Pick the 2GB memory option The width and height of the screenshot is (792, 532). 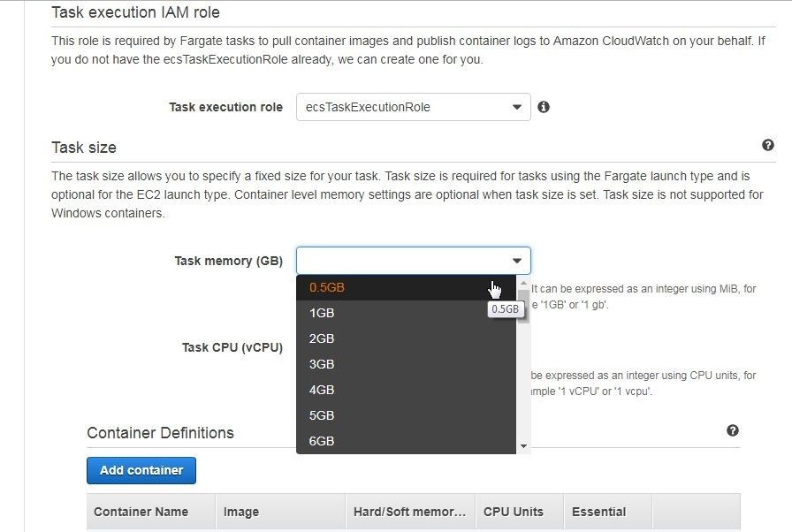pyautogui.click(x=406, y=338)
